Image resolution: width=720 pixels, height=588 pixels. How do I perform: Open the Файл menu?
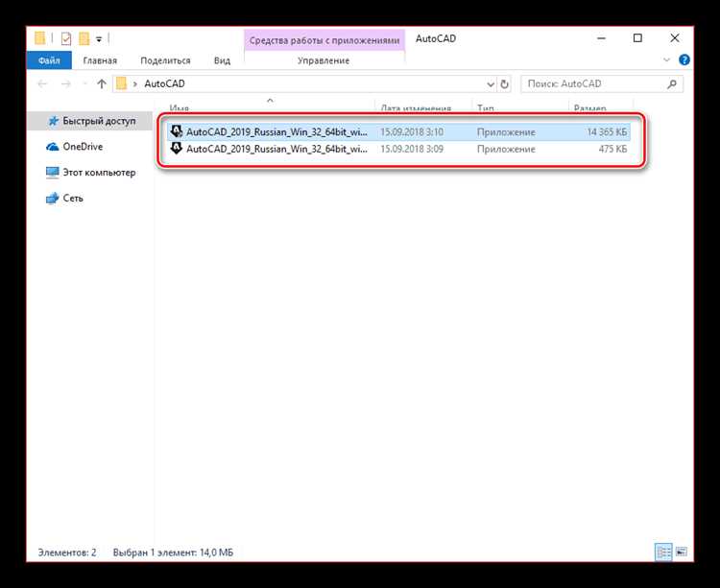(49, 60)
